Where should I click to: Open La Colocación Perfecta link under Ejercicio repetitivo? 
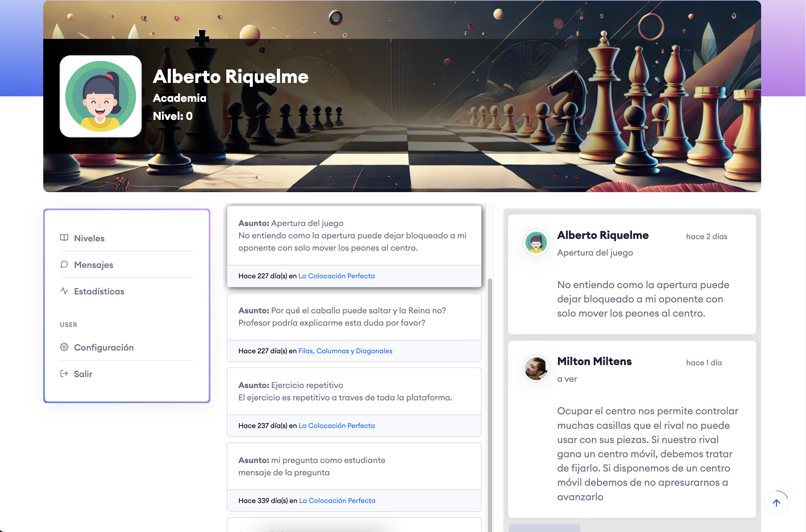click(x=337, y=426)
